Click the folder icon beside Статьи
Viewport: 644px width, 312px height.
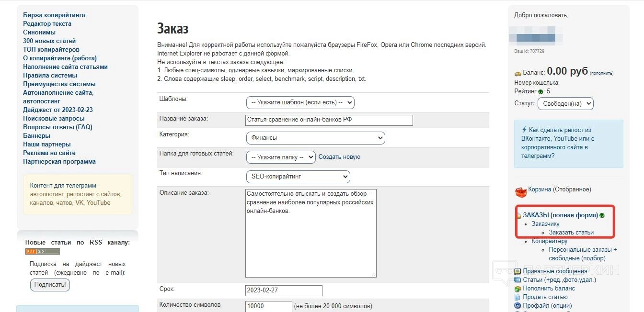click(x=517, y=280)
